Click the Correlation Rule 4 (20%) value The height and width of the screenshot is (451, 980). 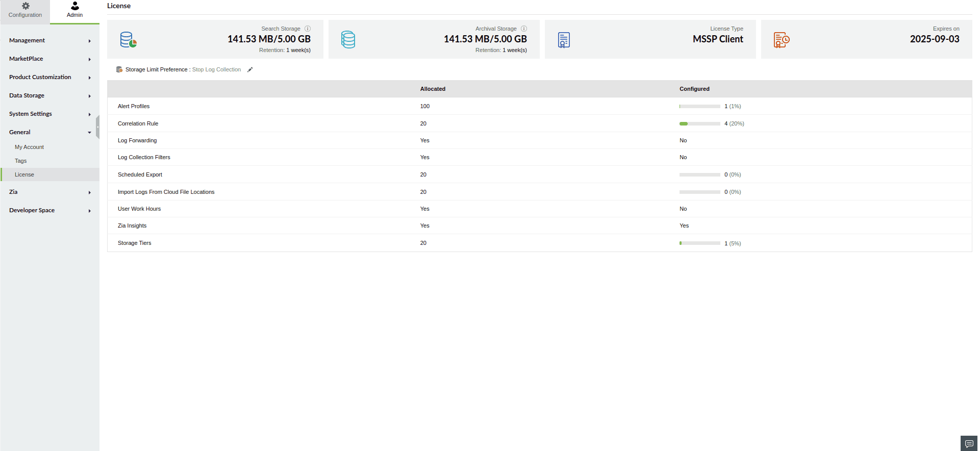(x=734, y=123)
